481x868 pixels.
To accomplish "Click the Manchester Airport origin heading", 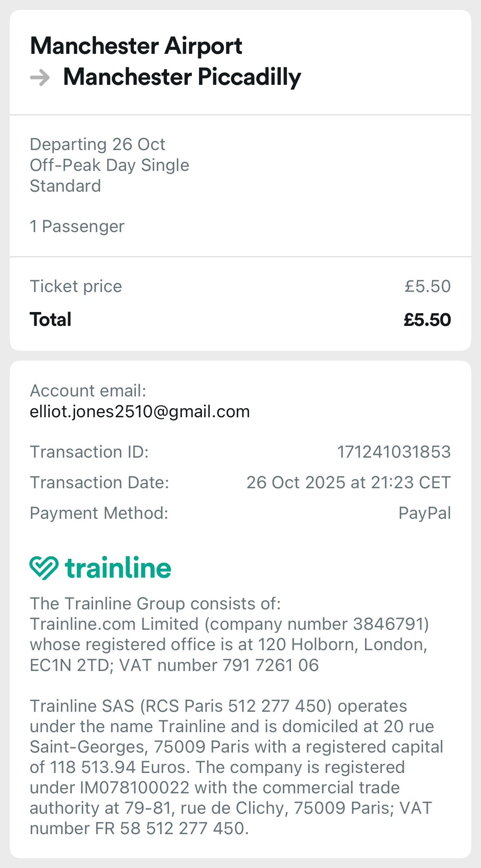I will (136, 46).
